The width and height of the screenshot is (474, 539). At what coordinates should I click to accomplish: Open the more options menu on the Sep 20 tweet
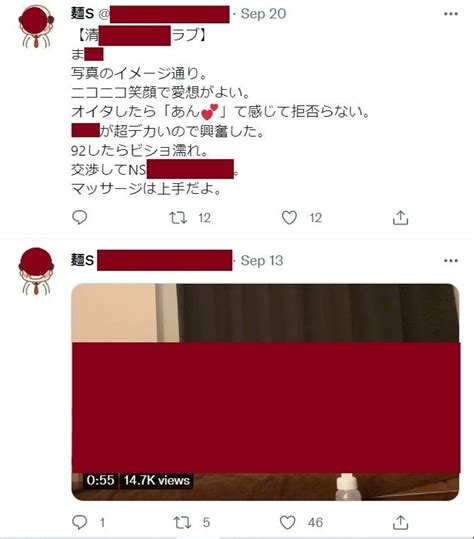[x=451, y=14]
